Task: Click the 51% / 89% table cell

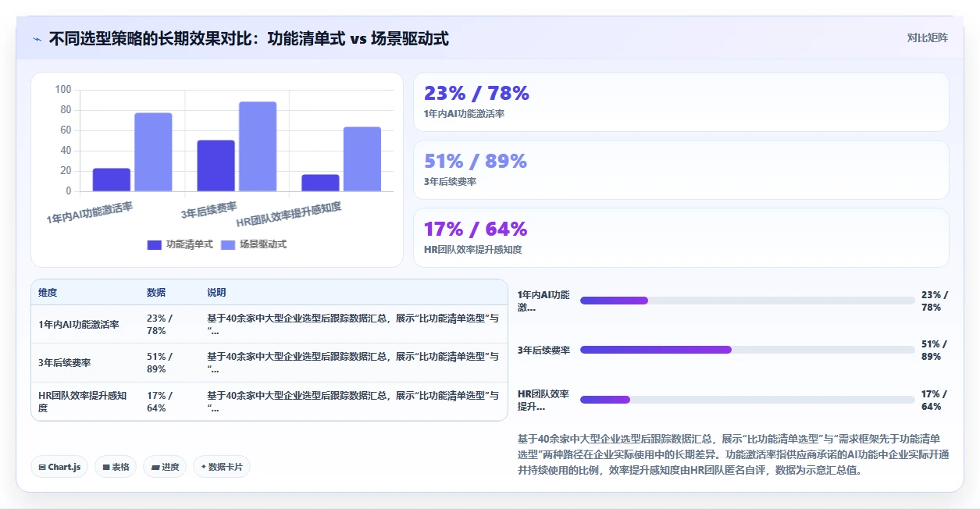Action: 159,362
